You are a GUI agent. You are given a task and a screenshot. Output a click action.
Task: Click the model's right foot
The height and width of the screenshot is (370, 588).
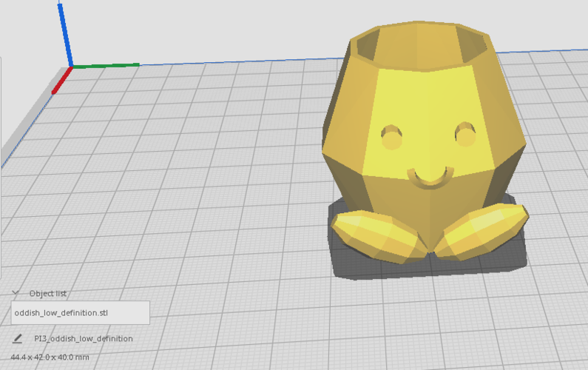click(484, 229)
